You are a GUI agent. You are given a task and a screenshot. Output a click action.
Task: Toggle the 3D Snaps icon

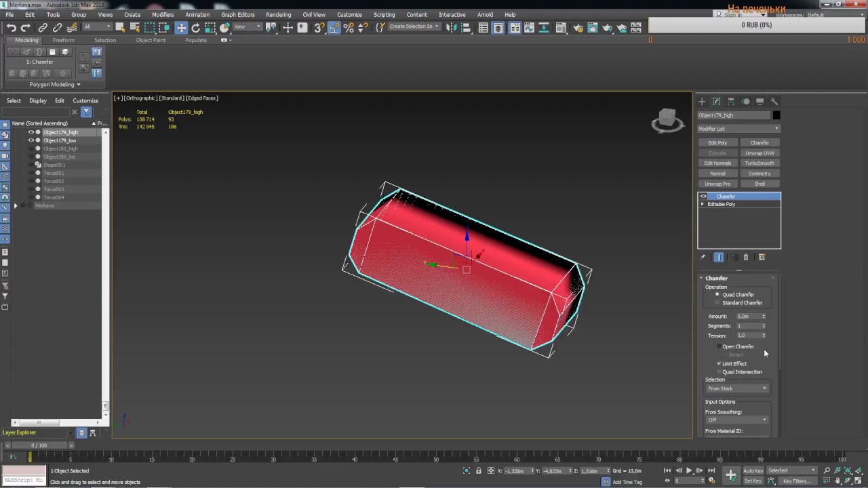(319, 28)
